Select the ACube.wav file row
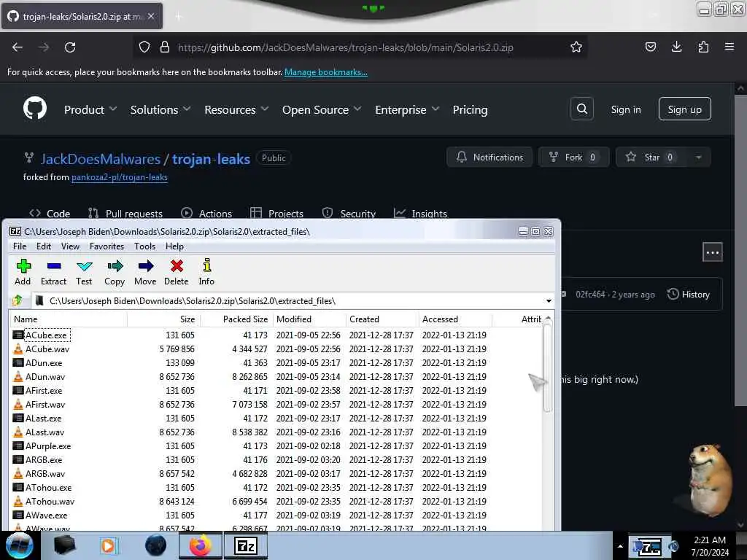 pos(276,349)
